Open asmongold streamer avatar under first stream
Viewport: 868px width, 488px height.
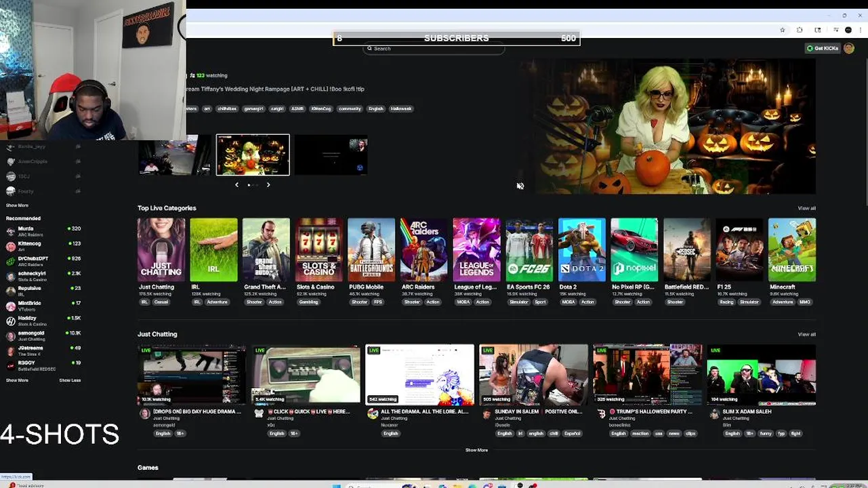pos(144,414)
